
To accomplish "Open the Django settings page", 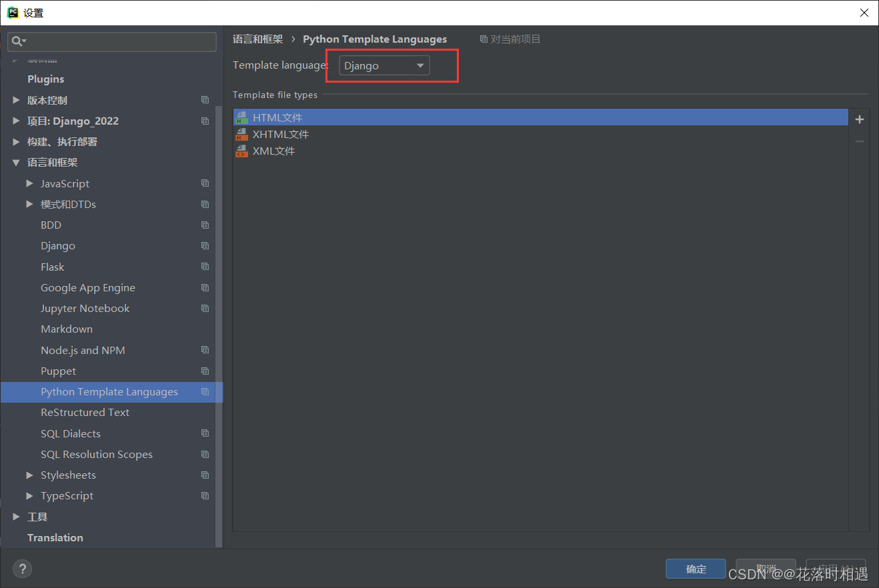I will coord(58,246).
